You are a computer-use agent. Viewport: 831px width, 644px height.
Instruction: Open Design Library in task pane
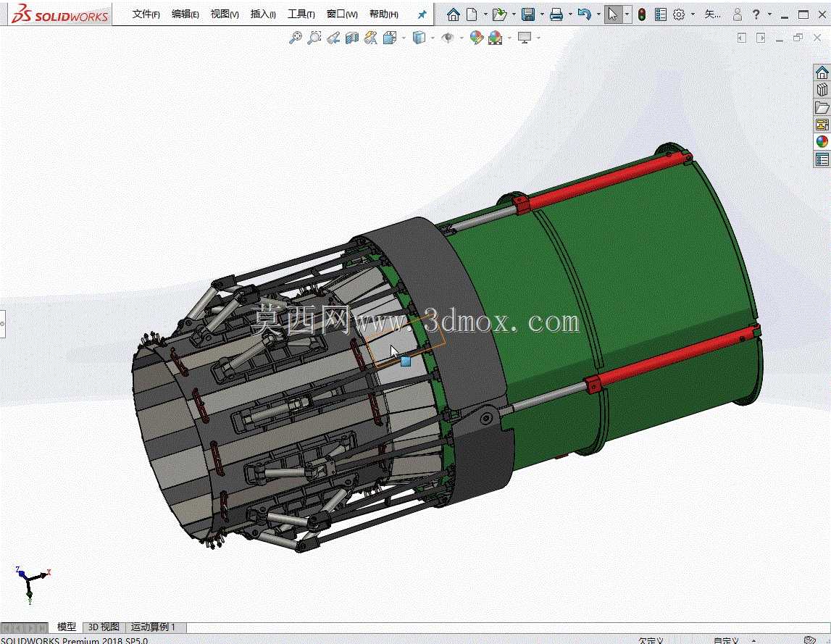pyautogui.click(x=822, y=90)
